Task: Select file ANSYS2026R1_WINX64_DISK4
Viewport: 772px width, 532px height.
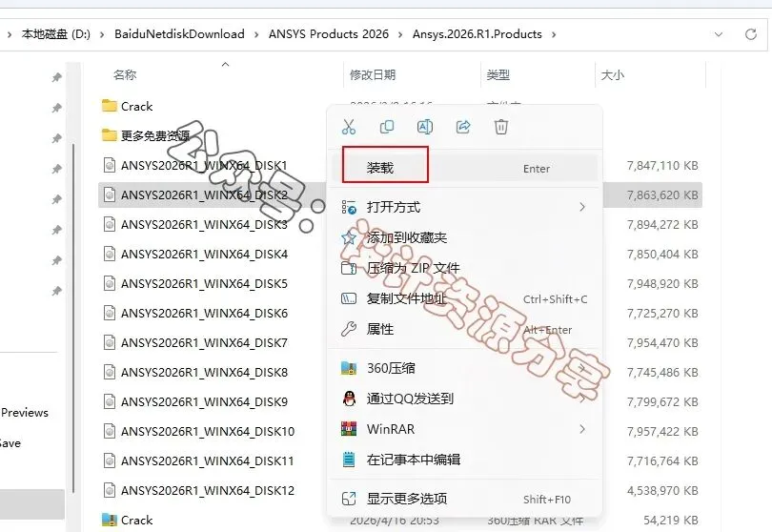Action: tap(194, 255)
